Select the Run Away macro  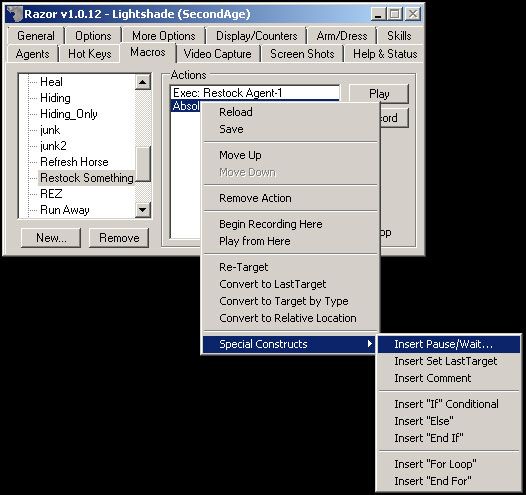point(65,210)
